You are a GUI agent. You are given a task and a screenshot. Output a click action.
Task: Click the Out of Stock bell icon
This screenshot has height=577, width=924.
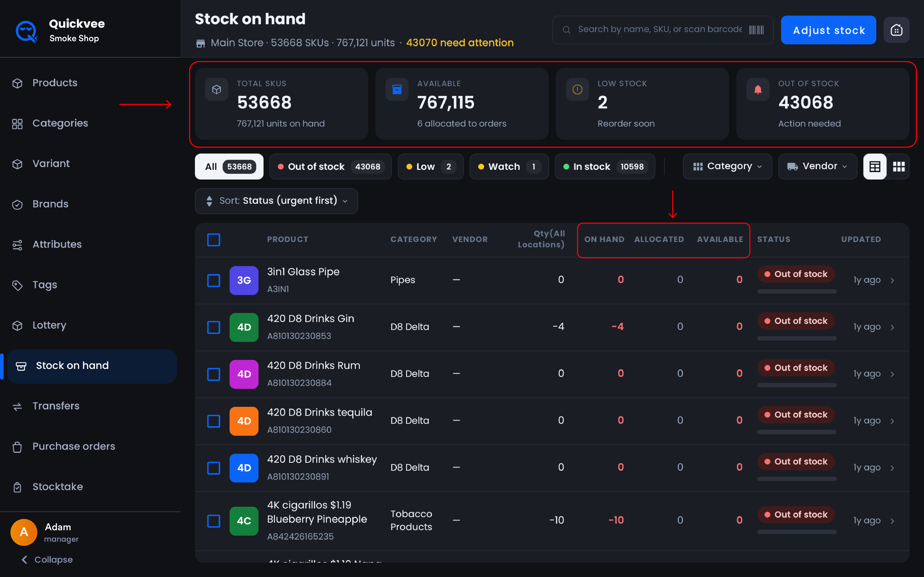pos(758,90)
